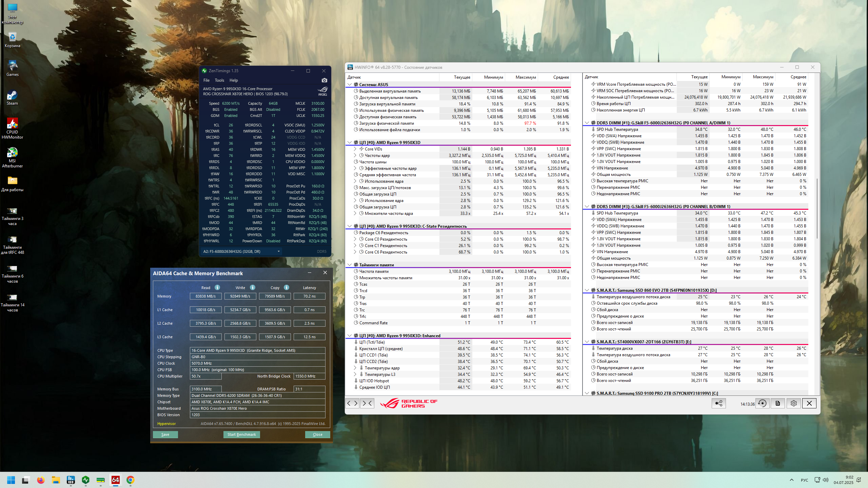
Task: Click Close button in AIDA64 benchmark
Action: coord(317,434)
